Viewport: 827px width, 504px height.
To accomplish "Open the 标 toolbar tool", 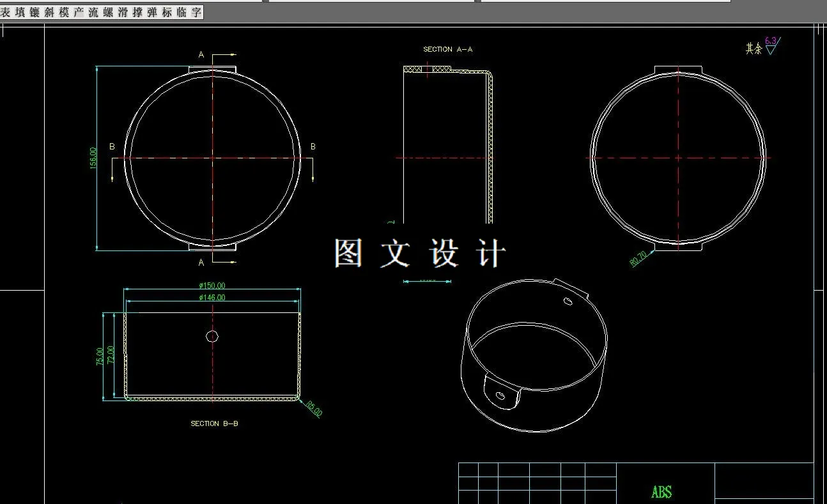I will 167,13.
